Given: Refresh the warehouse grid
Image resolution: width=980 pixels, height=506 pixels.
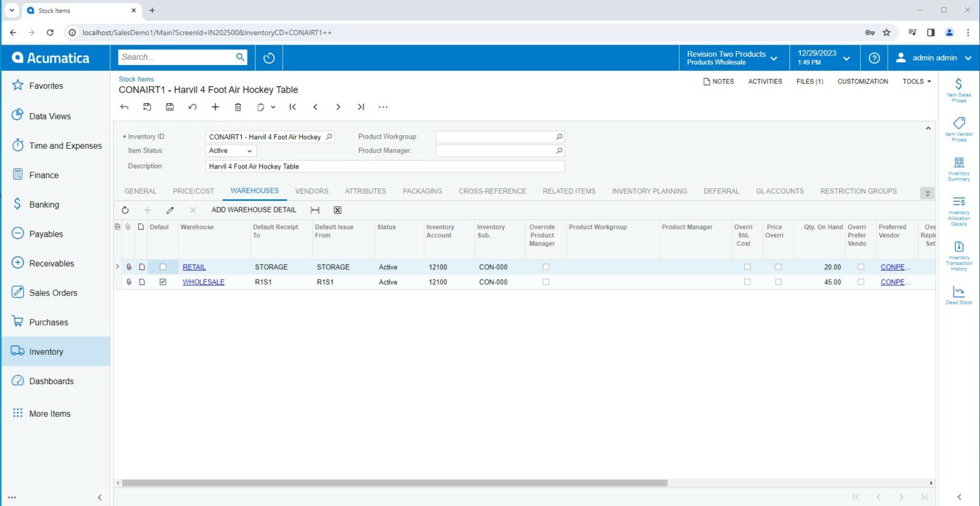Looking at the screenshot, I should point(125,210).
